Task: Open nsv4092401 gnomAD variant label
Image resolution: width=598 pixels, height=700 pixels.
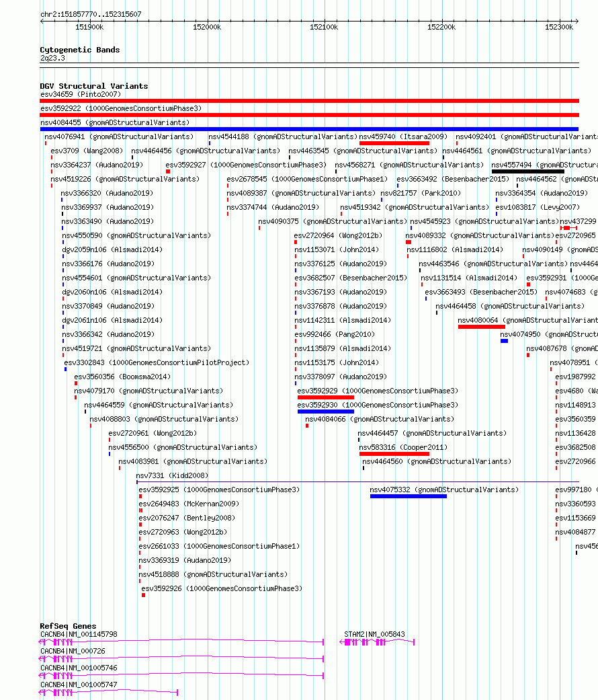Action: [526, 137]
